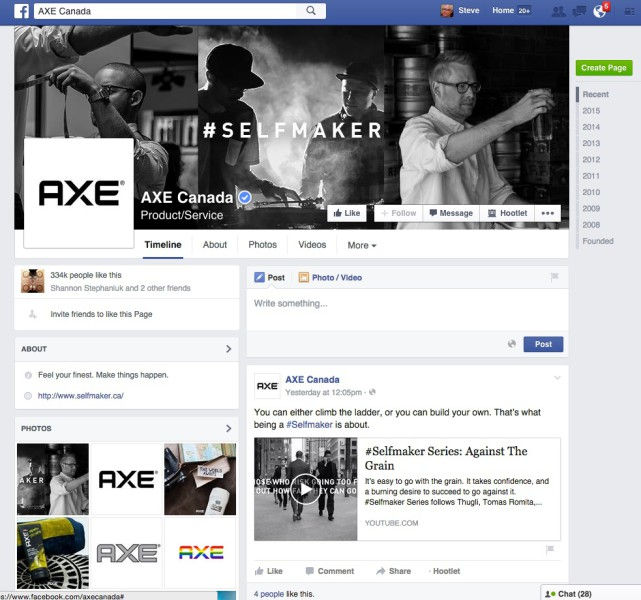
Task: Switch to the Timeline tab
Action: 163,245
